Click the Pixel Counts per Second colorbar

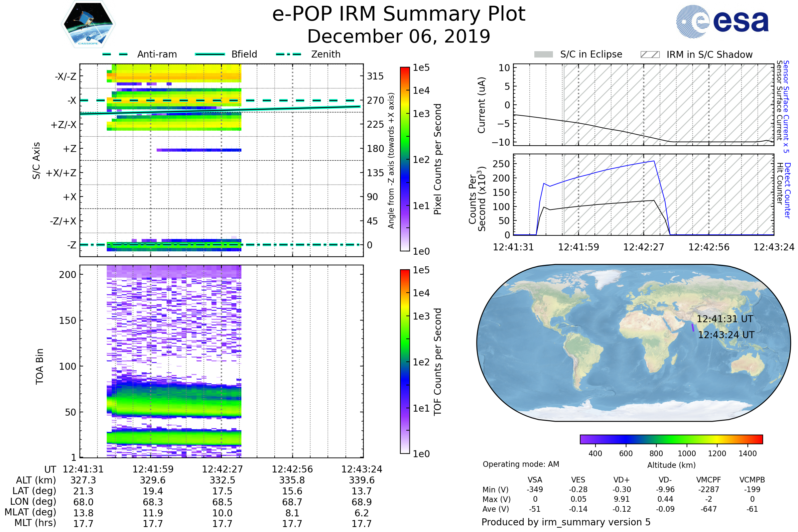[405, 159]
